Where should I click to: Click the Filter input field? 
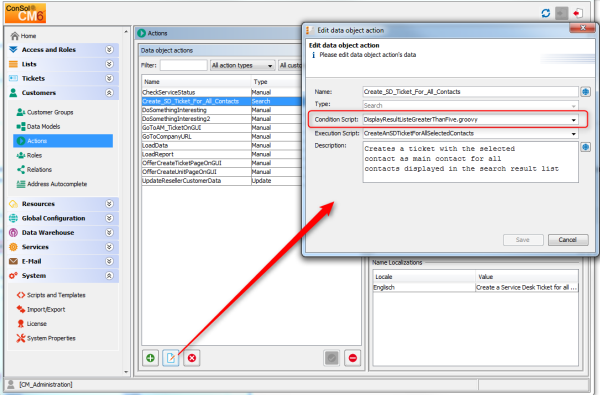click(183, 65)
